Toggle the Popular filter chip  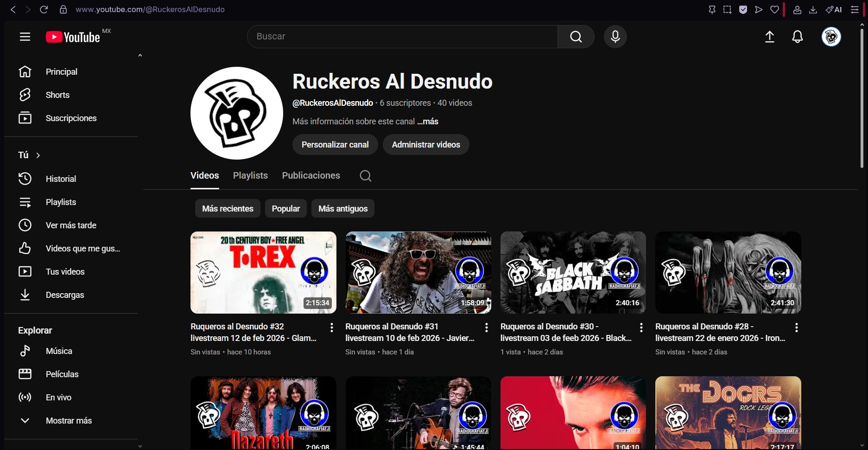(285, 208)
